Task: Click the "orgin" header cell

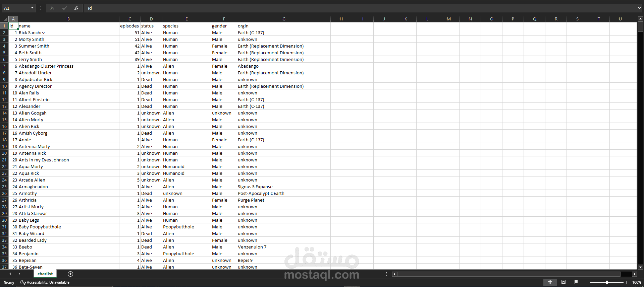Action: point(284,26)
